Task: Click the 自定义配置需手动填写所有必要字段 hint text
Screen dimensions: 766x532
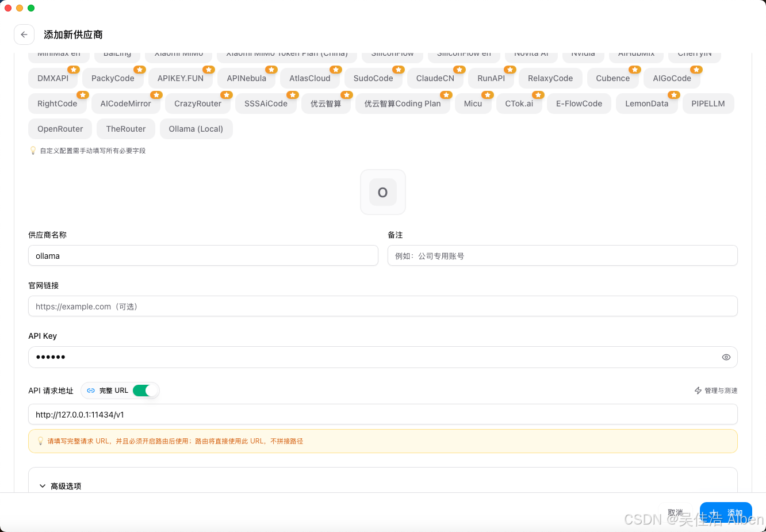Action: (93, 151)
